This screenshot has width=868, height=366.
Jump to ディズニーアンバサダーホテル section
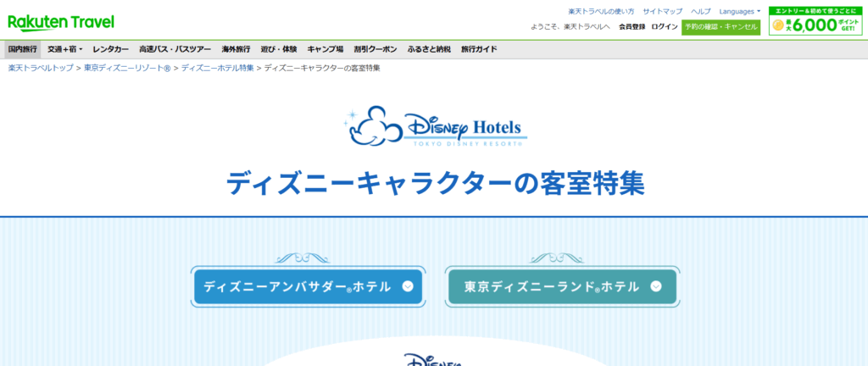[x=308, y=286]
